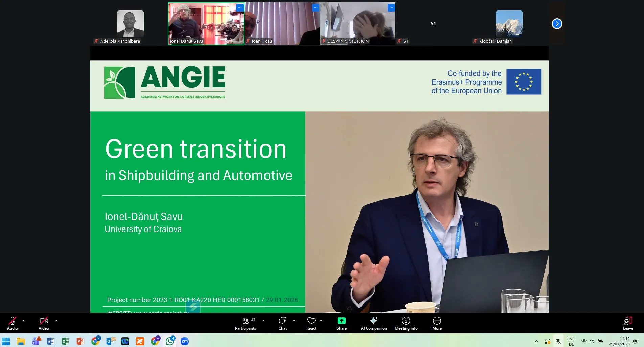Screen dimensions: 644x347
Task: Open the AI Companion
Action: point(373,323)
